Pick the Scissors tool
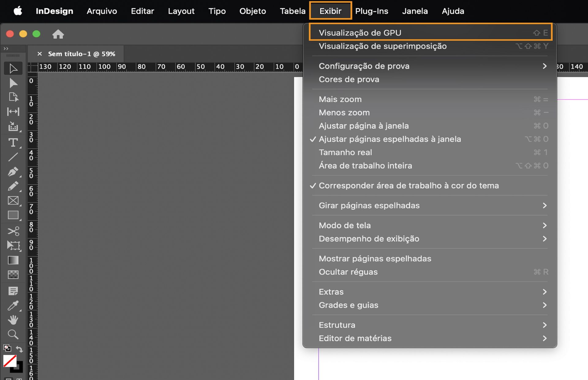The image size is (588, 380). click(x=13, y=231)
